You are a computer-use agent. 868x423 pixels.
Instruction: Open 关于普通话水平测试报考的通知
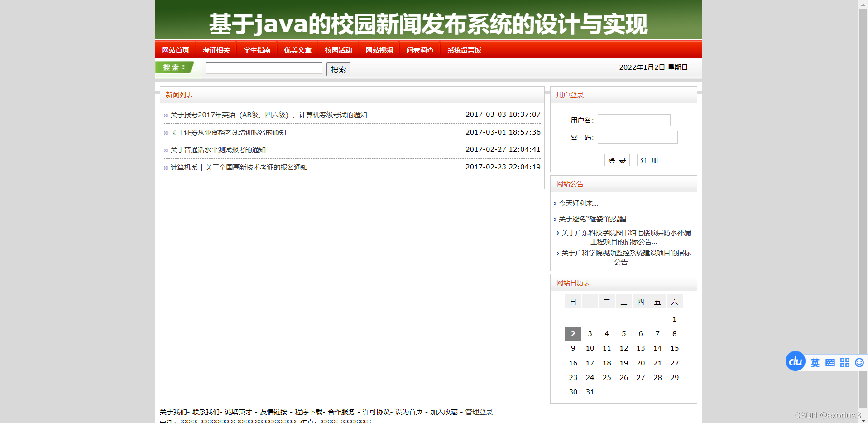point(218,150)
